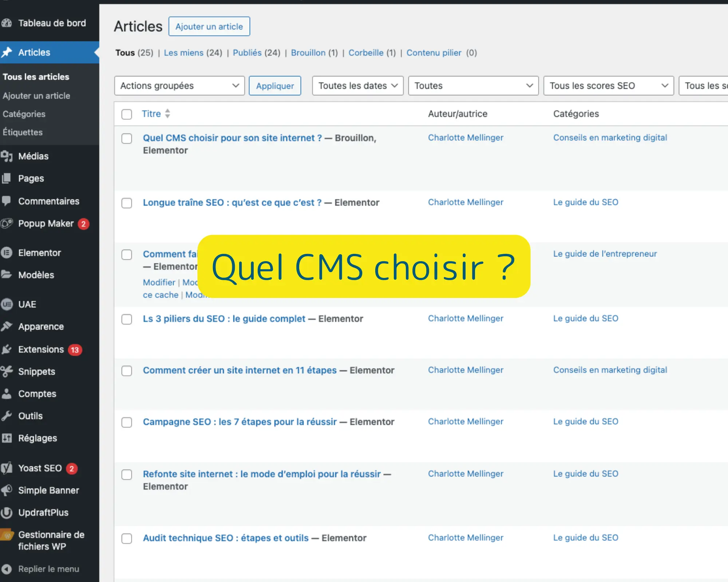Select the Snippets scissors icon

pos(7,371)
